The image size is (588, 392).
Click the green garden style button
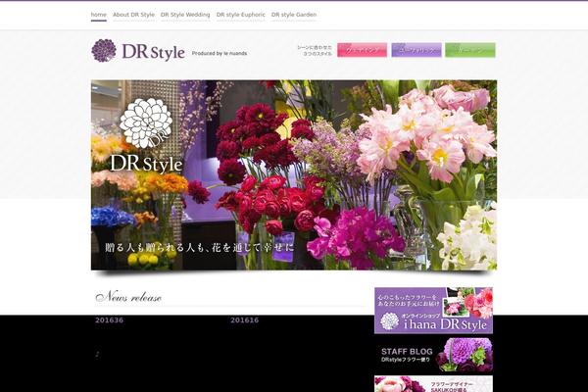pyautogui.click(x=470, y=50)
